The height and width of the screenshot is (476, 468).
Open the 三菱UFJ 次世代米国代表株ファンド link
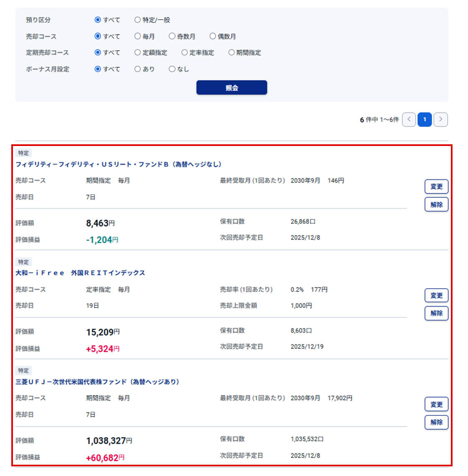[97, 382]
